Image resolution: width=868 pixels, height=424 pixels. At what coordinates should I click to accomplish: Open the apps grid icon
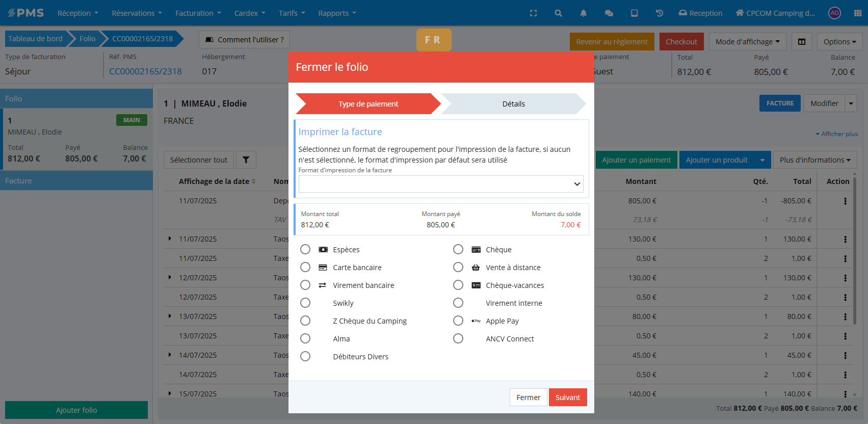tap(857, 13)
